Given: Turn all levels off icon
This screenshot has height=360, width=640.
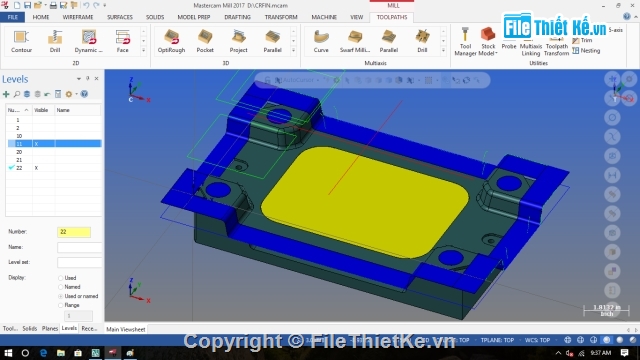Looking at the screenshot, I should pos(37,94).
